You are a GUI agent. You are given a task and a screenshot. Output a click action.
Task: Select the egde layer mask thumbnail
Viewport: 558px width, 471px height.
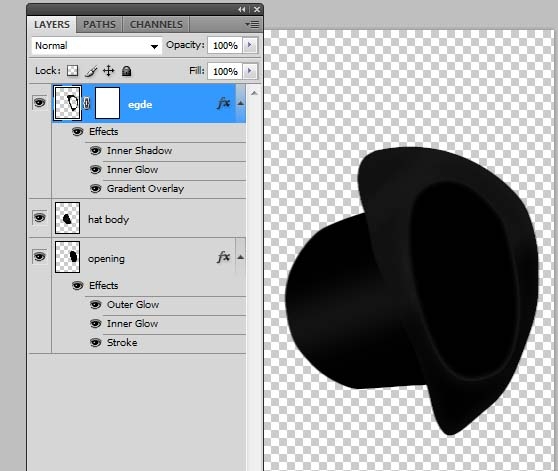click(107, 103)
